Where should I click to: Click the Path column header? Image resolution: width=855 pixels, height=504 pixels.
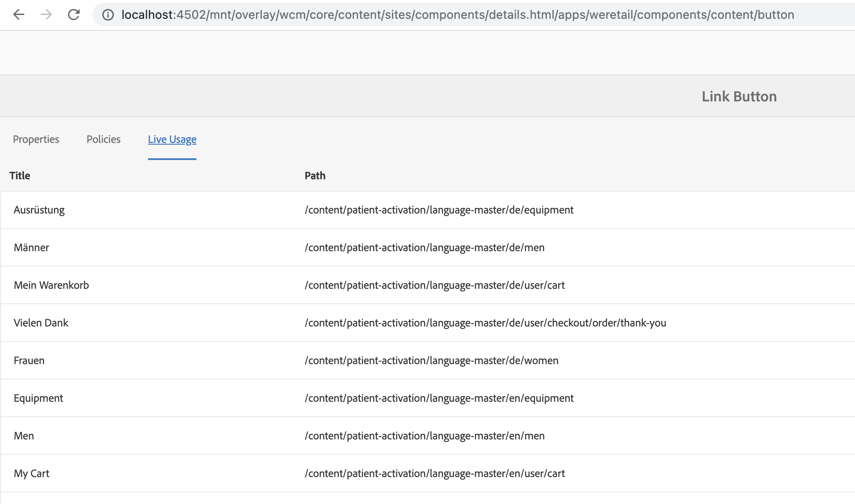(315, 176)
